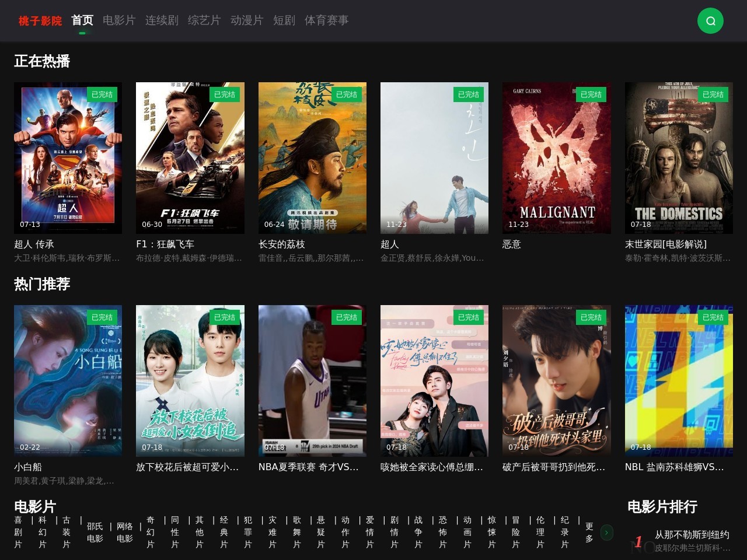Open the NBA夏季联赛 video thumbnail
Screen dimensions: 747x560
click(312, 381)
